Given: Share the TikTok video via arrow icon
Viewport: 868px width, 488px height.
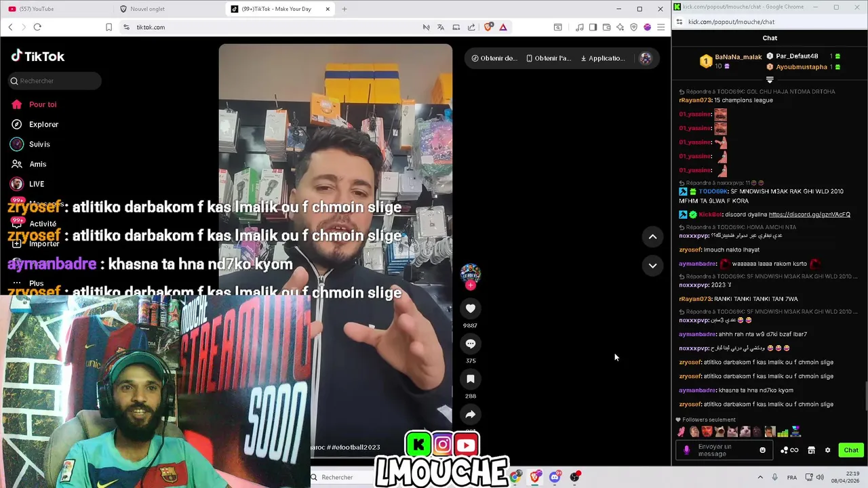Looking at the screenshot, I should [x=471, y=414].
